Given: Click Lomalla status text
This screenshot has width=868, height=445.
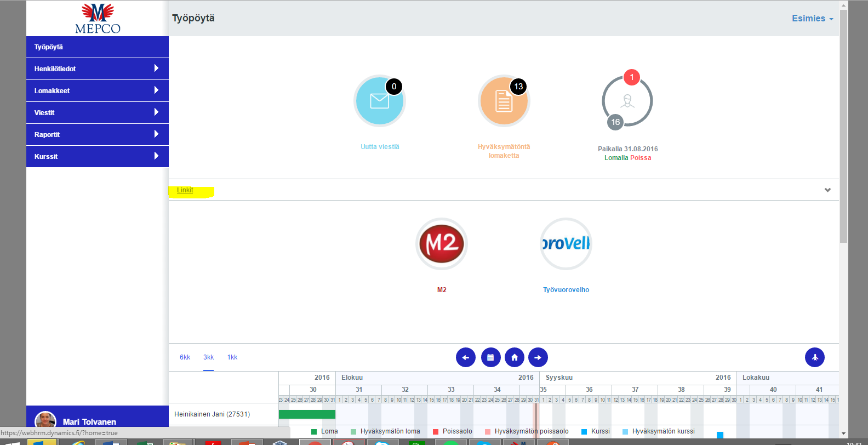Looking at the screenshot, I should pos(616,158).
